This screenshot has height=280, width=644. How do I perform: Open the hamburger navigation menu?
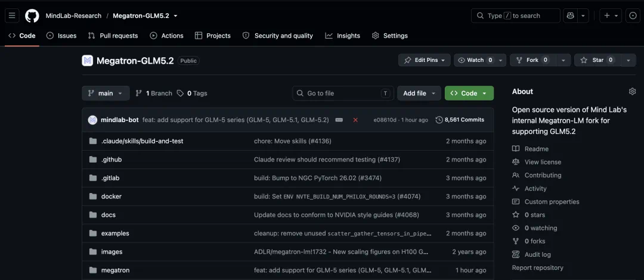(12, 15)
